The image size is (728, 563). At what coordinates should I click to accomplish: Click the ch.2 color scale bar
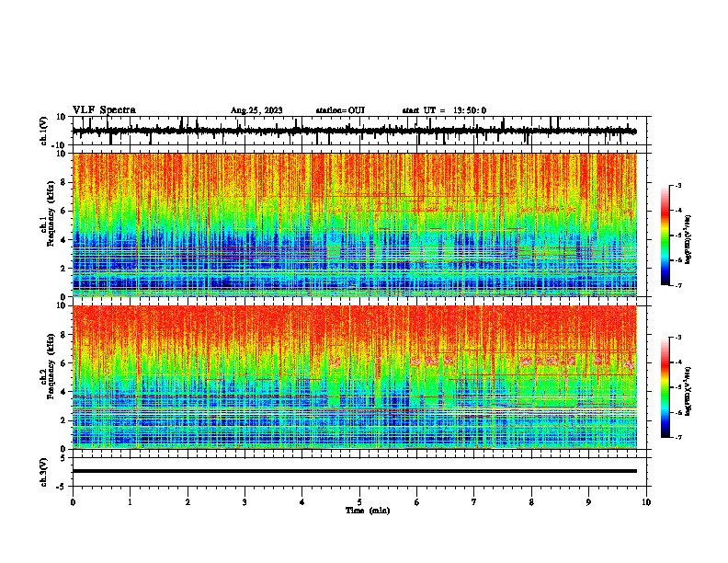[x=665, y=387]
